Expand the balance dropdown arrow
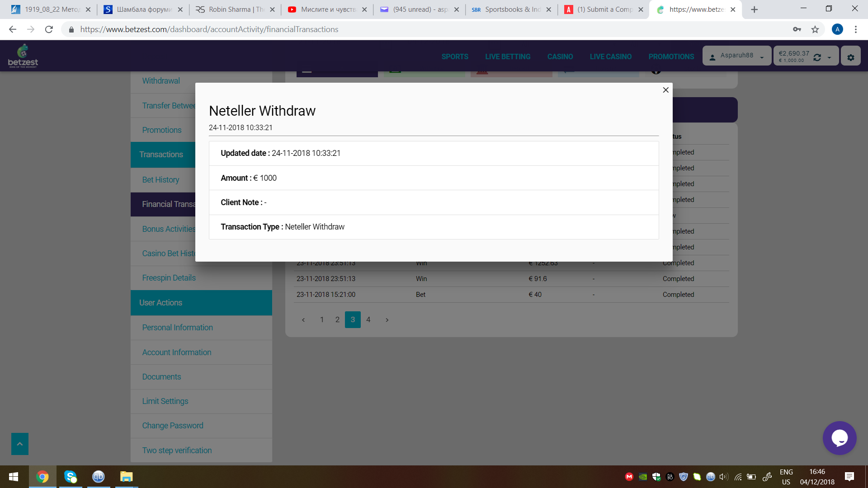The width and height of the screenshot is (868, 488). pos(829,57)
